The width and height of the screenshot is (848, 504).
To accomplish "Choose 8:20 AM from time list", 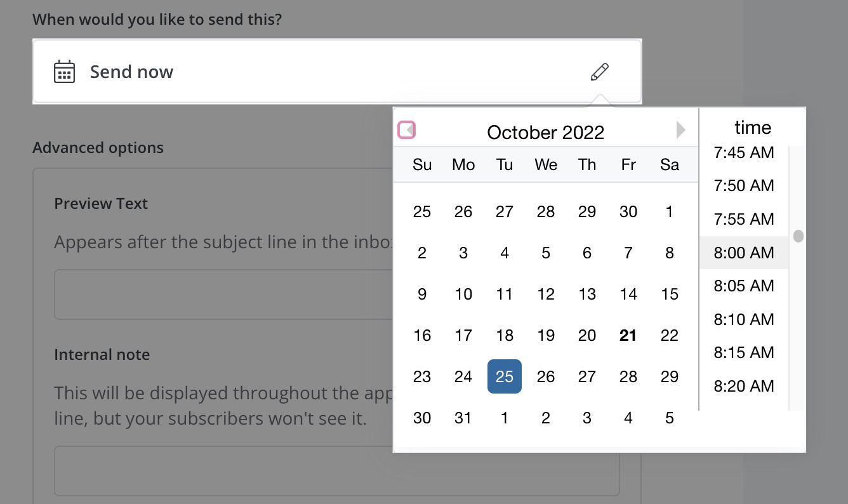I will pyautogui.click(x=744, y=385).
